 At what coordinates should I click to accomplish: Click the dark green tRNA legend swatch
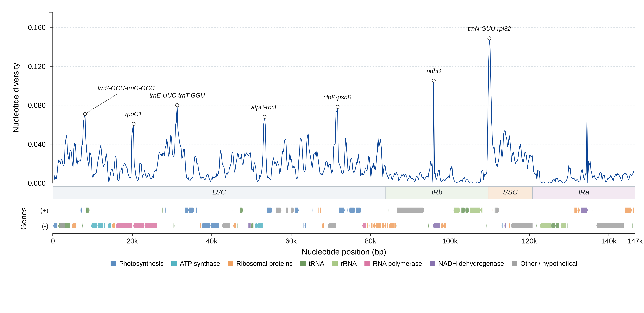click(303, 264)
